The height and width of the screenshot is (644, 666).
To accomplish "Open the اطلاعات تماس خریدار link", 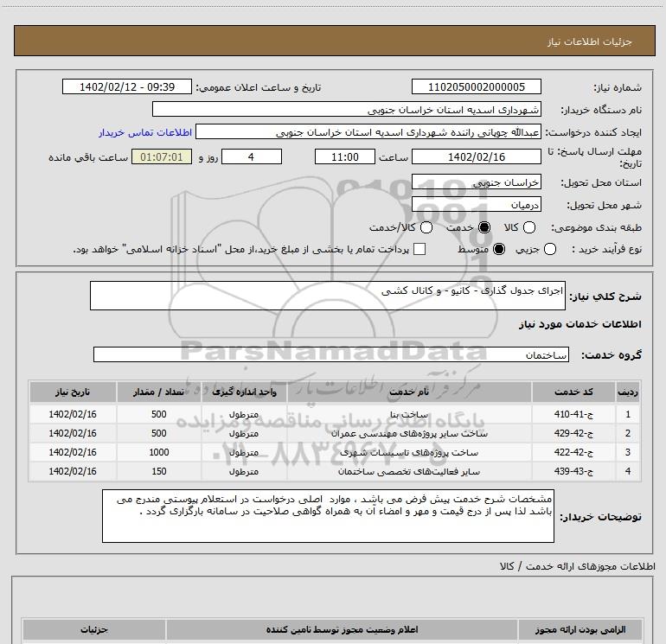I will (x=145, y=132).
